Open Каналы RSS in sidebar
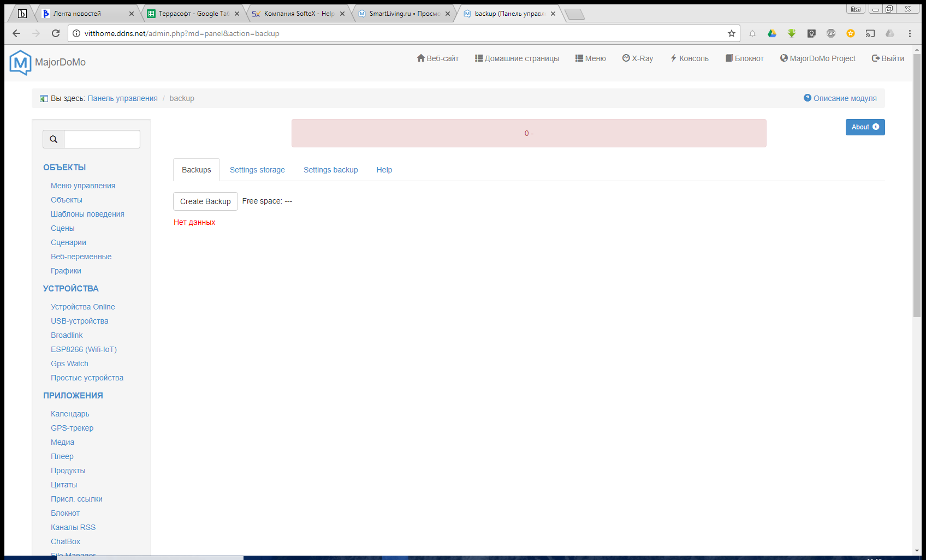 [x=73, y=527]
